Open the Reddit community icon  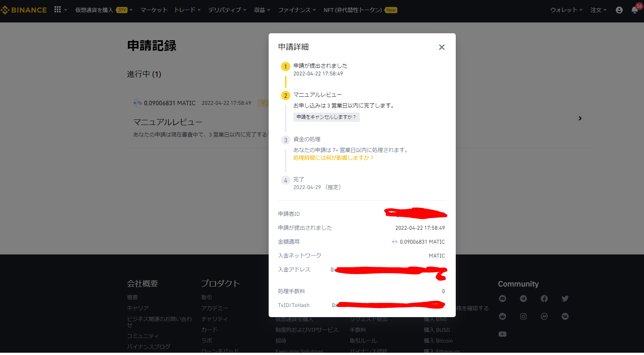coord(503,316)
